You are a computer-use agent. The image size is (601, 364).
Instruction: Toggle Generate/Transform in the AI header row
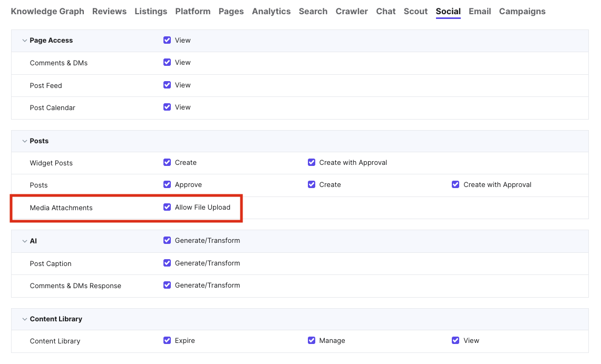coord(167,241)
